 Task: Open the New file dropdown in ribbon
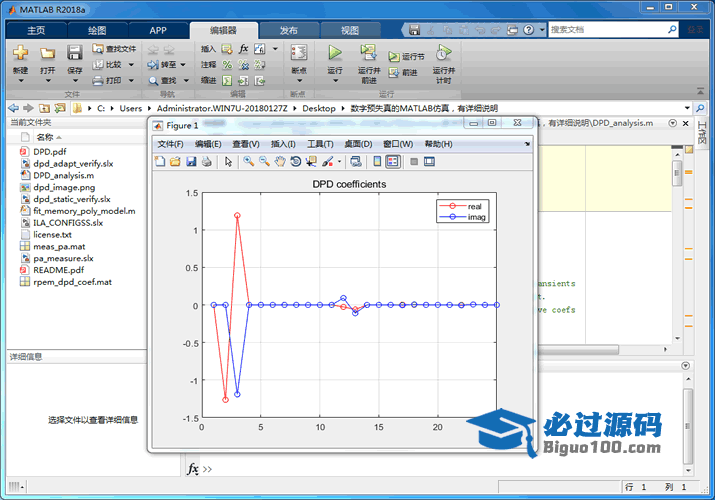21,72
